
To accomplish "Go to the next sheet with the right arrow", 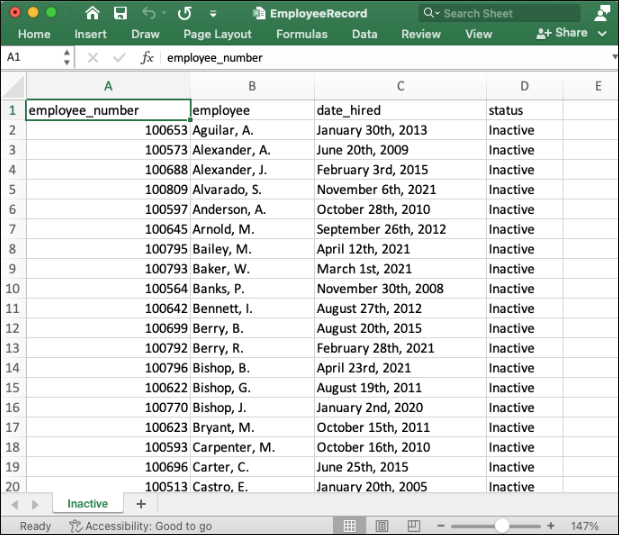I will [35, 504].
